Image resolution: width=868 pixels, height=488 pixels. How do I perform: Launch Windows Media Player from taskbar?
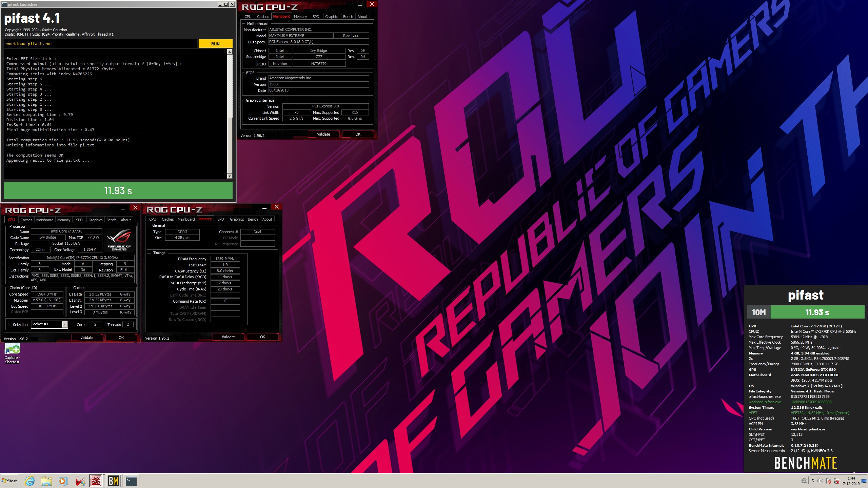(x=63, y=481)
